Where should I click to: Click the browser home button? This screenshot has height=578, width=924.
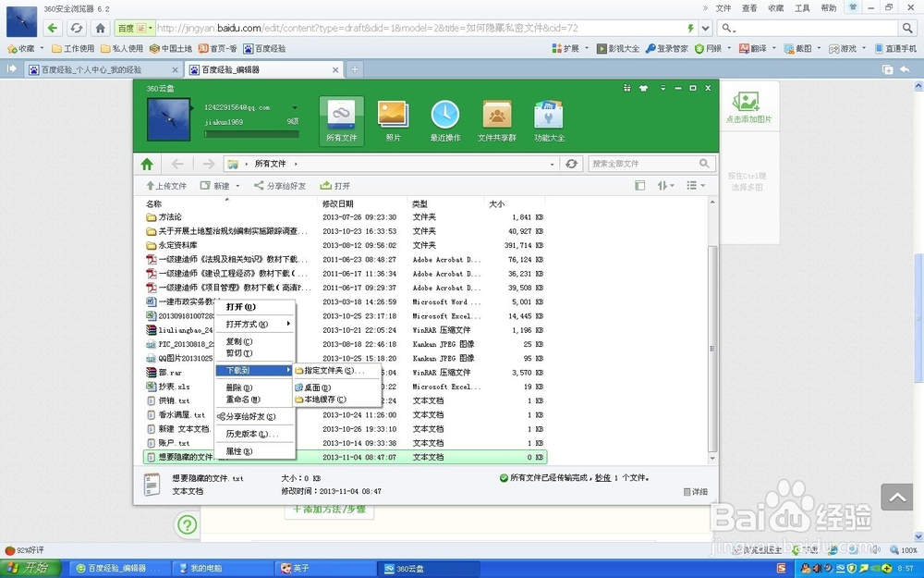point(100,28)
